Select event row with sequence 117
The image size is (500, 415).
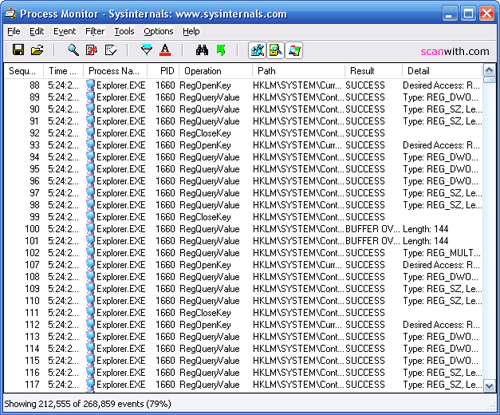click(243, 385)
